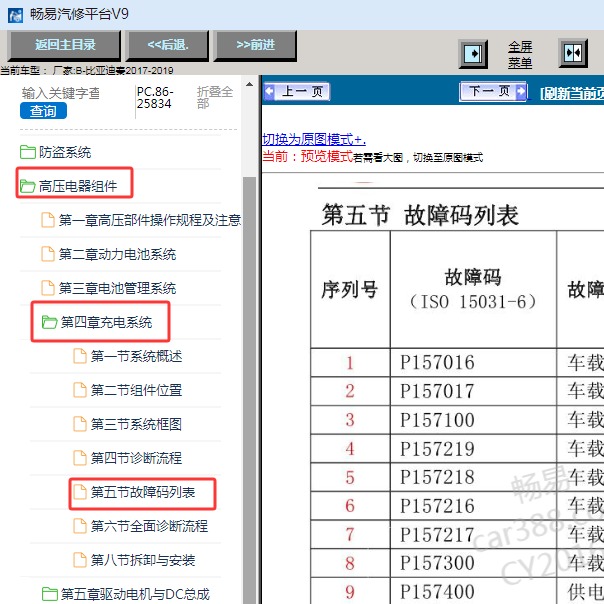Click the page icon beside 第一节系统概述
Viewport: 604px width, 604px height.
tap(80, 356)
